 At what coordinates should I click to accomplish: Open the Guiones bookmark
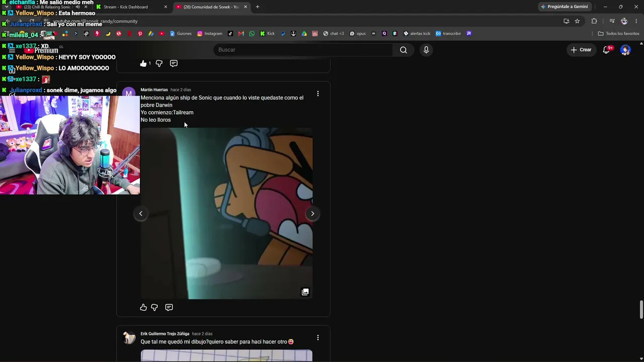pyautogui.click(x=181, y=34)
